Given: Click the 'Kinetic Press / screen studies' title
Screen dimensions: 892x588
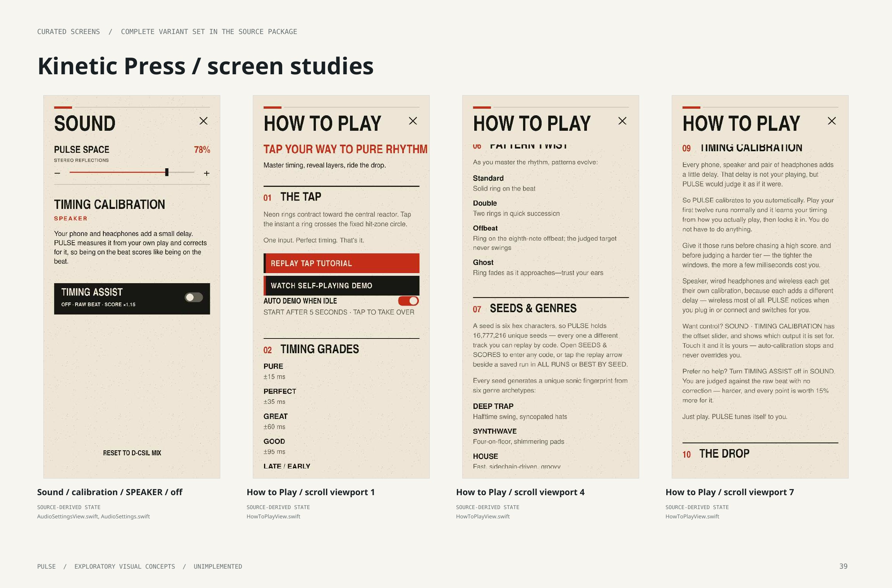Looking at the screenshot, I should (x=206, y=66).
